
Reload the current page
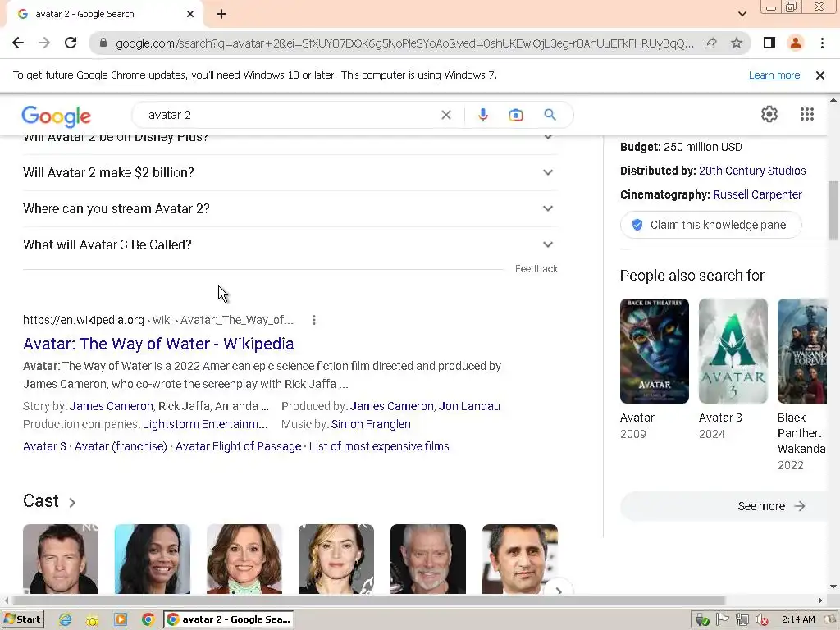(71, 43)
